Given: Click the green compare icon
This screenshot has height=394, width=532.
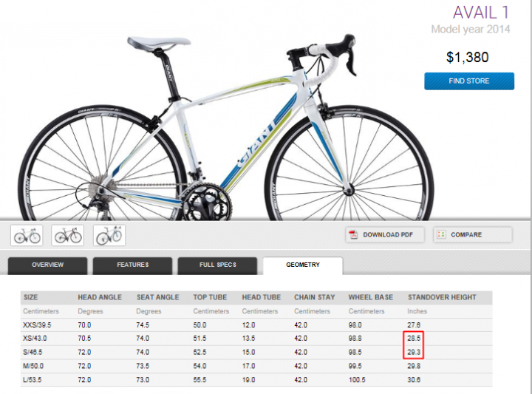Looking at the screenshot, I should (x=441, y=235).
